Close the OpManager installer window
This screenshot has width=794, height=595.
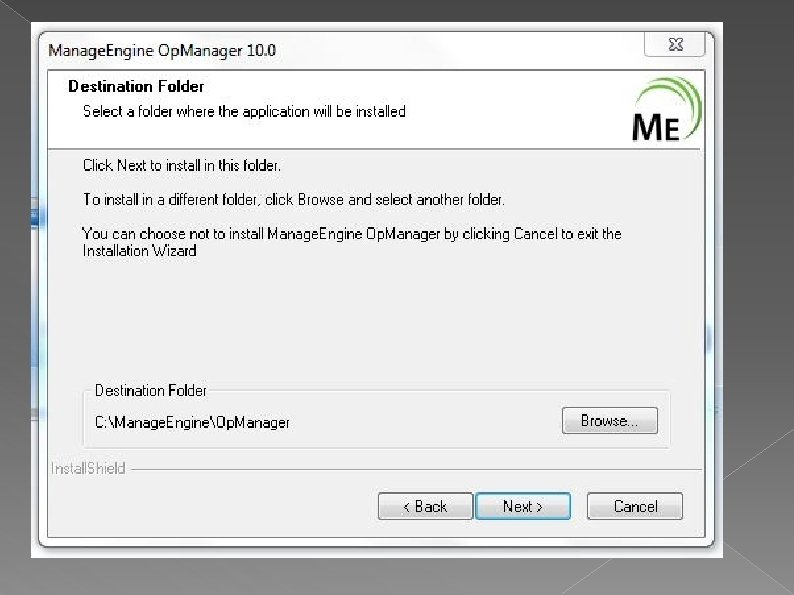tap(675, 45)
